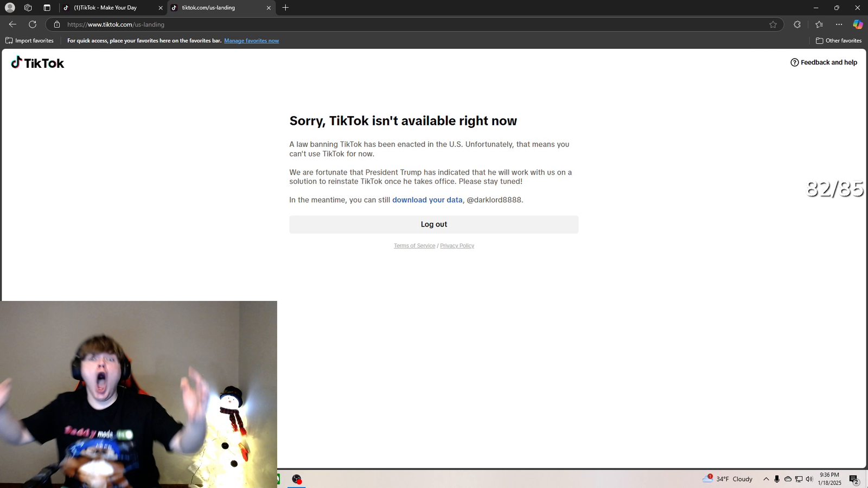
Task: View site information lock icon
Action: point(57,24)
